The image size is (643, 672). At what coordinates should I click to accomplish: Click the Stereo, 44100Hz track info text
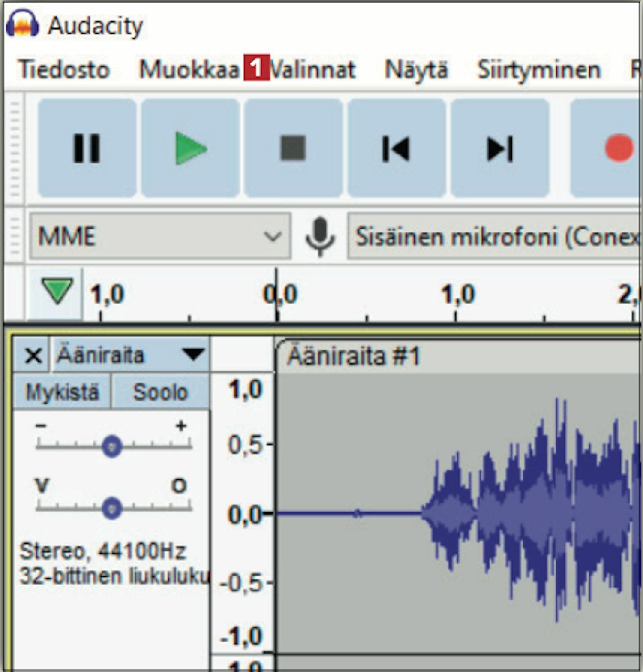tap(103, 551)
